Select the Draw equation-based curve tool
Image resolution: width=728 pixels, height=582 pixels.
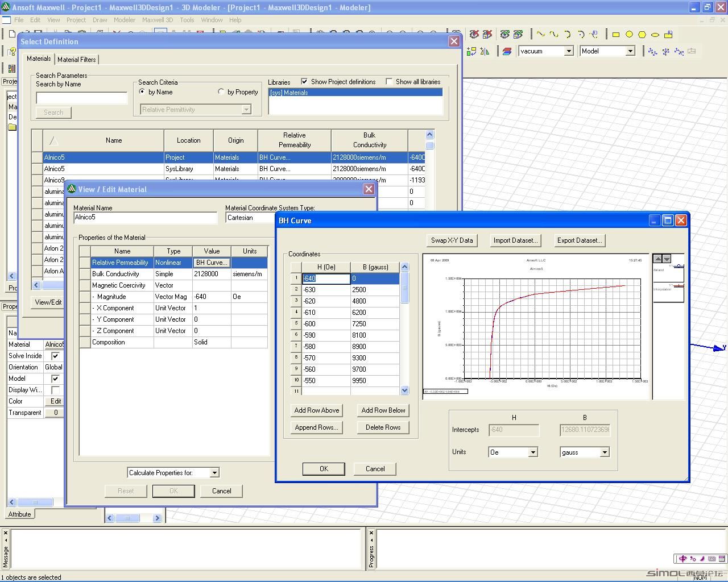tap(594, 35)
